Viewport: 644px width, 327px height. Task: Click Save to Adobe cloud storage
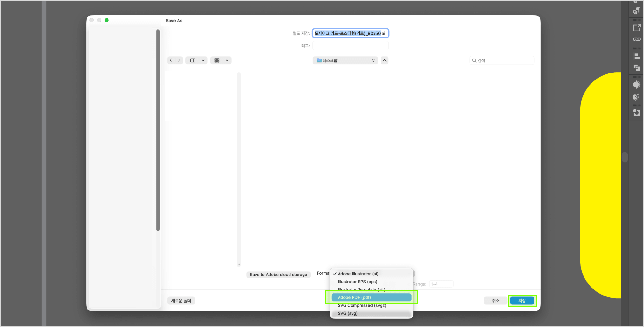[278, 275]
